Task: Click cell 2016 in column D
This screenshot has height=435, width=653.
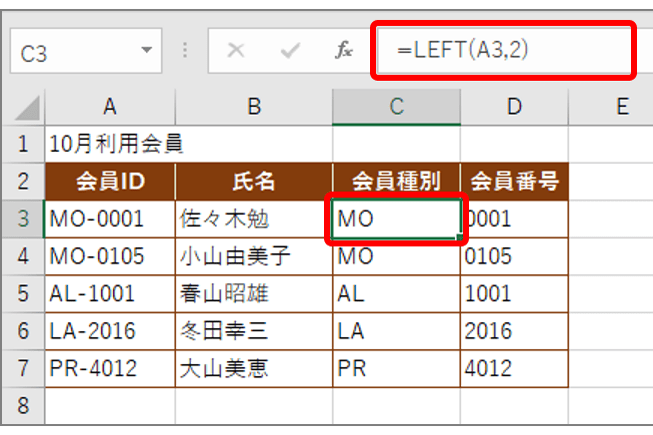Action: tap(514, 331)
